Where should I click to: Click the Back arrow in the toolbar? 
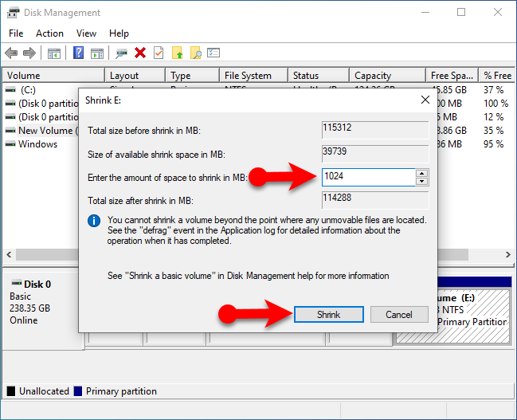pos(11,53)
